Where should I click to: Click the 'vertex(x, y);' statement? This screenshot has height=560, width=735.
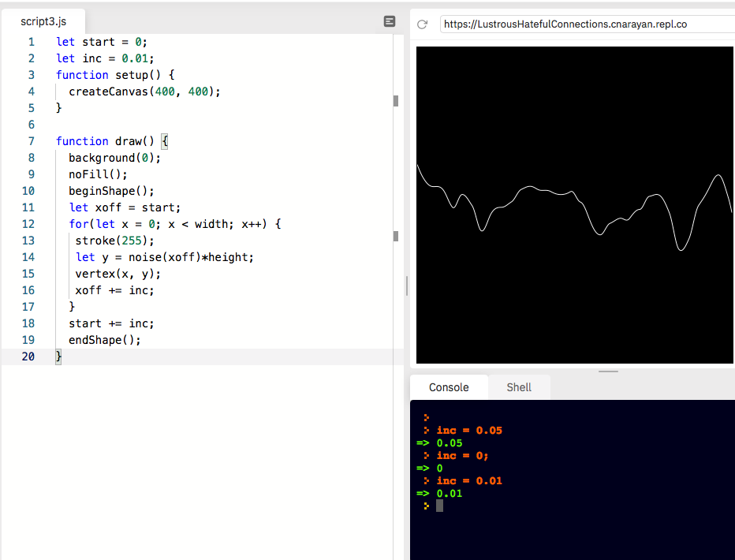click(x=118, y=274)
